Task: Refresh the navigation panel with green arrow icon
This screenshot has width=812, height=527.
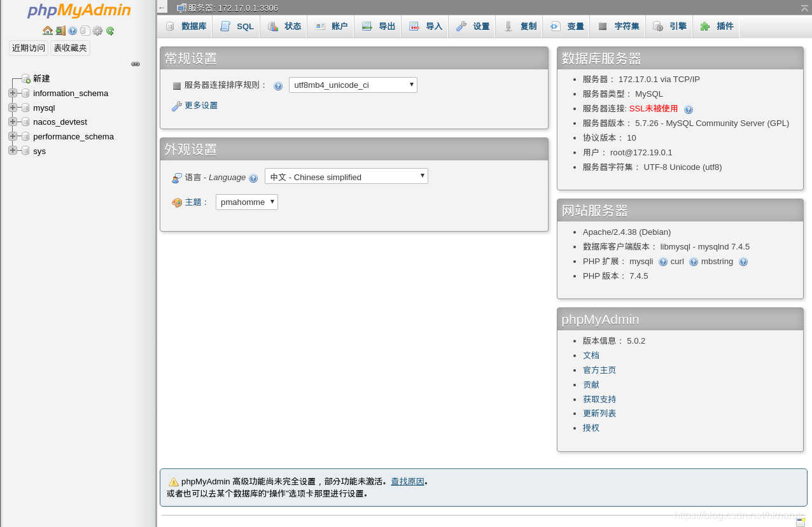Action: pos(110,30)
